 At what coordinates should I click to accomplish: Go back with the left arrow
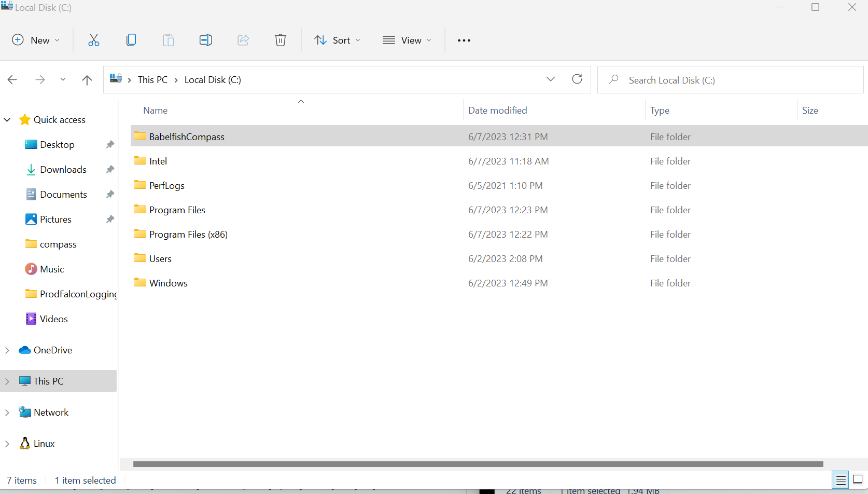tap(12, 80)
